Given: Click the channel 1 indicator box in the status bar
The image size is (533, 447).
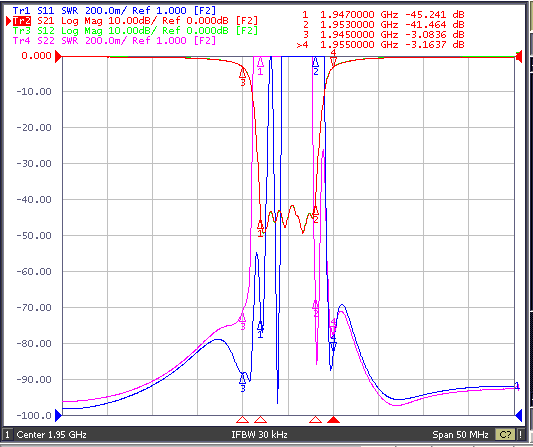Looking at the screenshot, I should 7,434.
